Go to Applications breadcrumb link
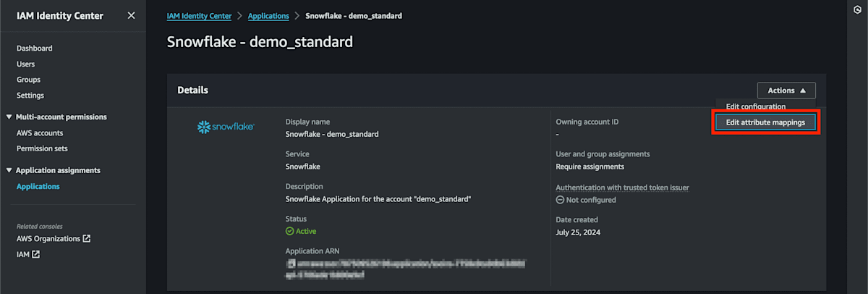868x294 pixels. [x=268, y=15]
